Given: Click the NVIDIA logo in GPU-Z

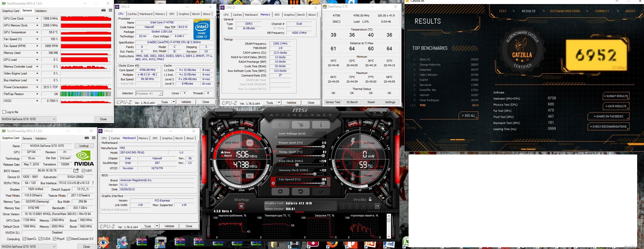Looking at the screenshot, I should click(84, 159).
